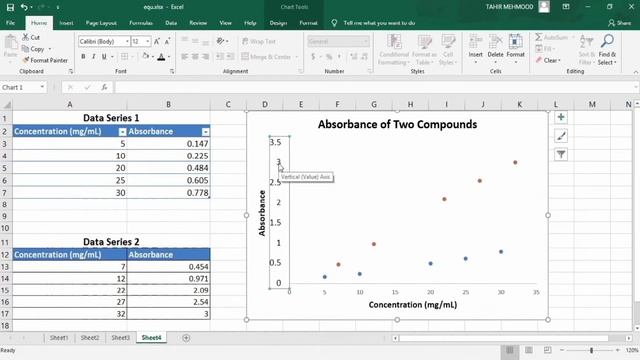Increase font size with larger A
Viewport: 640px width, 360px height.
click(x=157, y=42)
